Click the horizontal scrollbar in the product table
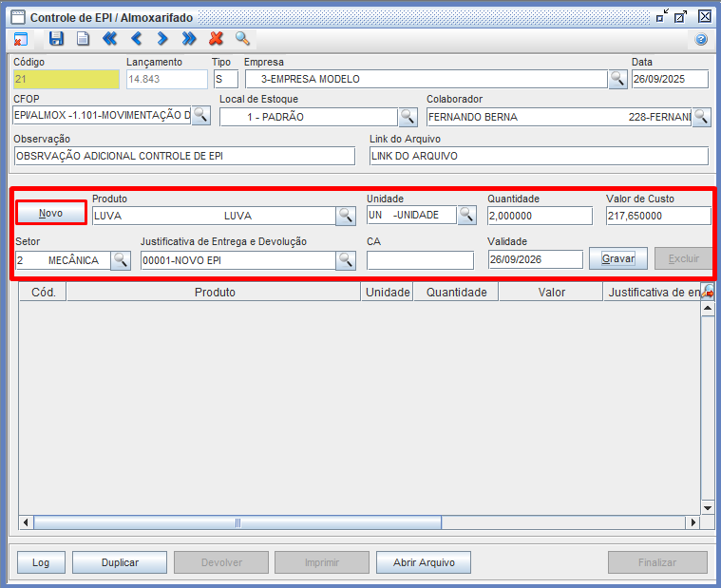The height and width of the screenshot is (588, 721). (x=237, y=522)
